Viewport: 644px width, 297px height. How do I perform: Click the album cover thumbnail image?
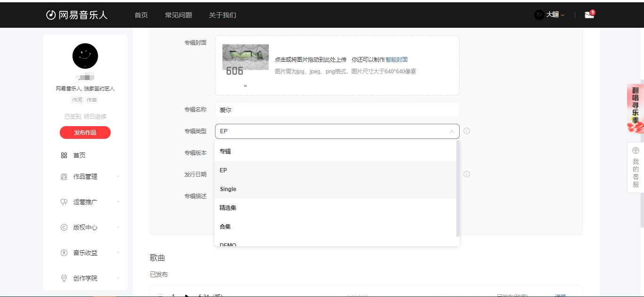tap(245, 60)
